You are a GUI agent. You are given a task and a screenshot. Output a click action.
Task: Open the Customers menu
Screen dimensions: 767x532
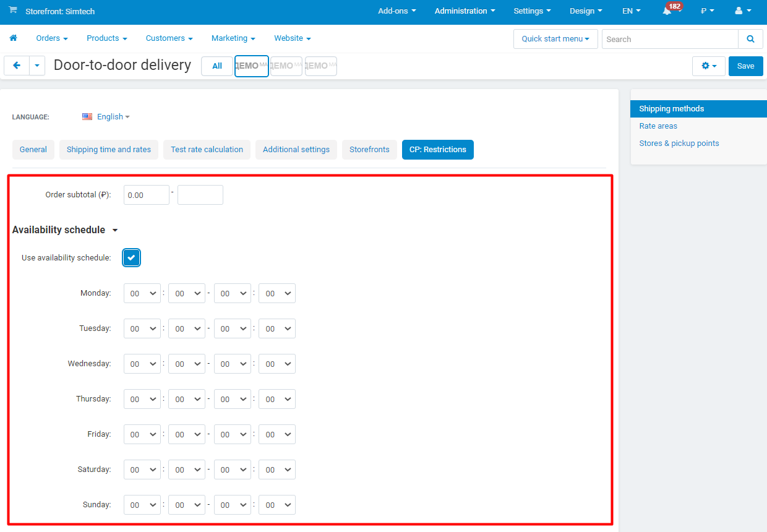(x=169, y=38)
